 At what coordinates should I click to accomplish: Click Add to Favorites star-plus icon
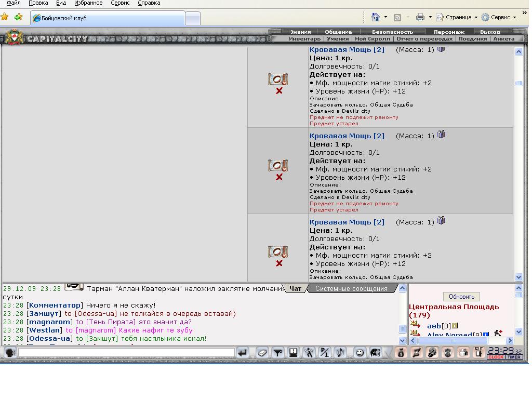[18, 17]
